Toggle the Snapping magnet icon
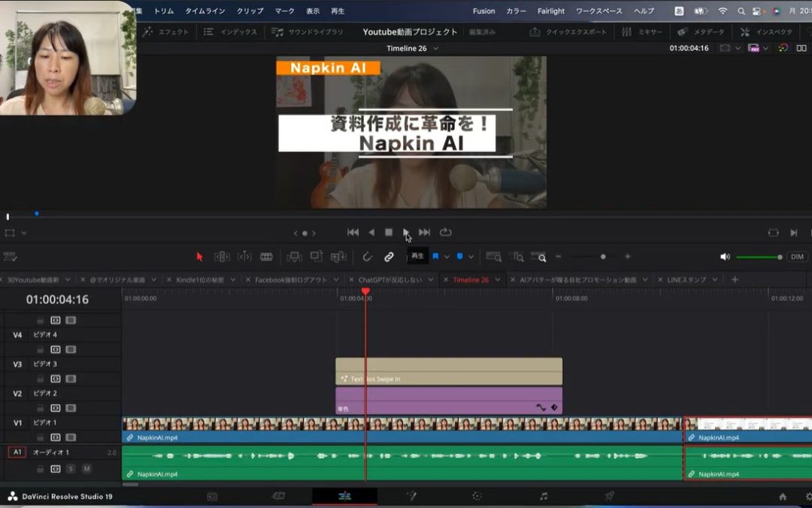The width and height of the screenshot is (812, 508). click(x=367, y=257)
